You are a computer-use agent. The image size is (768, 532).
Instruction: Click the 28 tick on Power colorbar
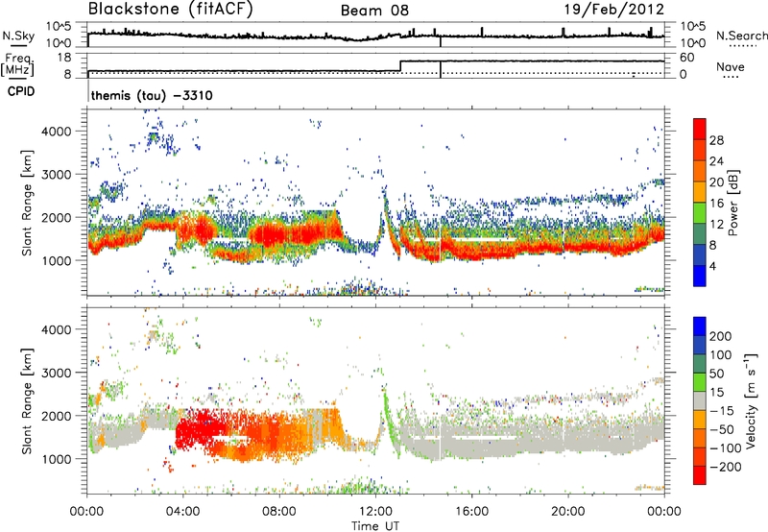point(716,140)
